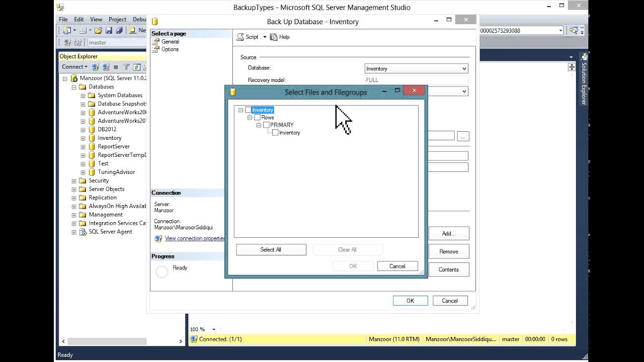
Task: Click the New Project toolbar icon
Action: [x=67, y=31]
